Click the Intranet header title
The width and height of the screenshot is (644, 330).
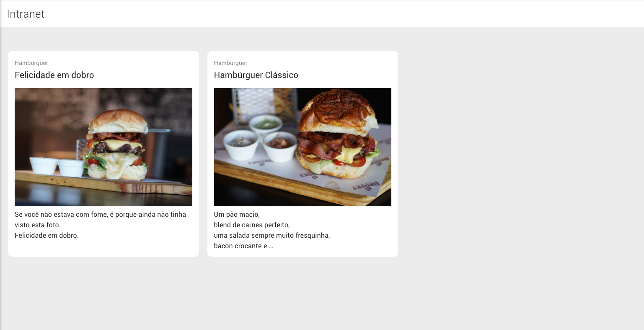(26, 14)
